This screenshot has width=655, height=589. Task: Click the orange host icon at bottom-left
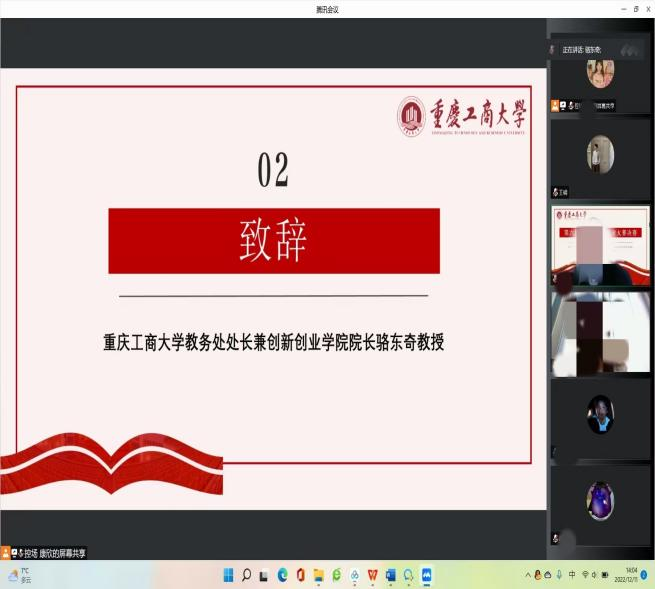(x=5, y=553)
